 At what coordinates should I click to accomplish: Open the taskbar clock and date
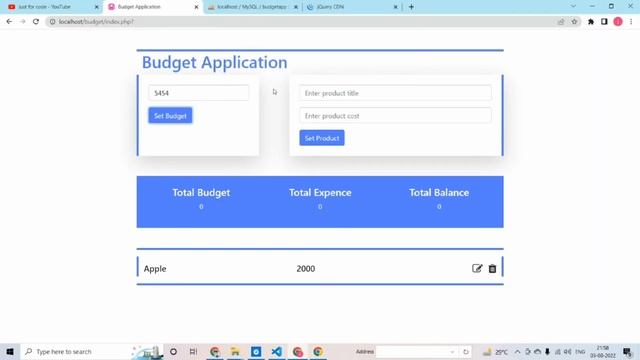click(x=603, y=351)
